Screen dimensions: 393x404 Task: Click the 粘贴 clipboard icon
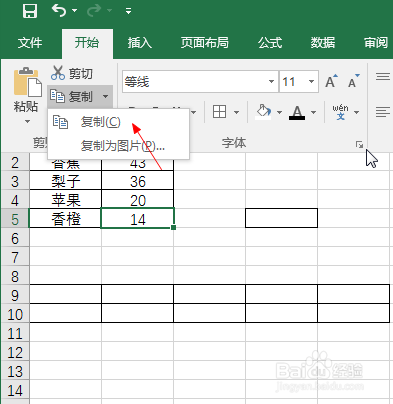pyautogui.click(x=27, y=82)
